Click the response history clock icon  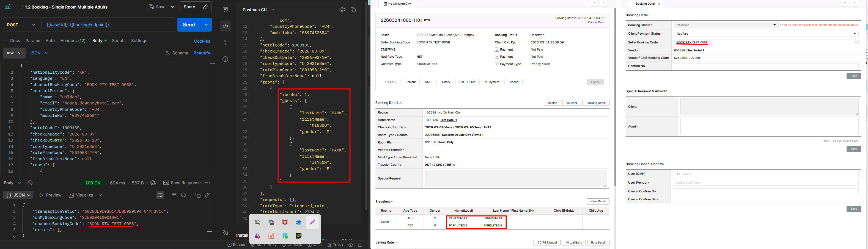point(30,182)
